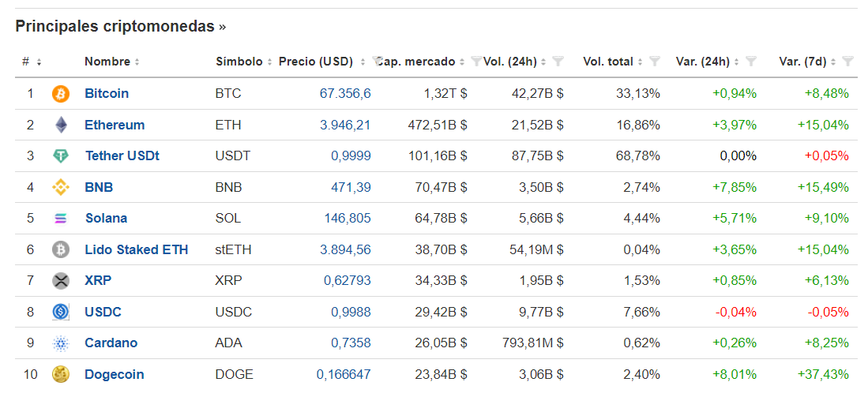Screen dimensions: 868x397
Task: Open filter funnel for Vol. total column
Action: (654, 62)
